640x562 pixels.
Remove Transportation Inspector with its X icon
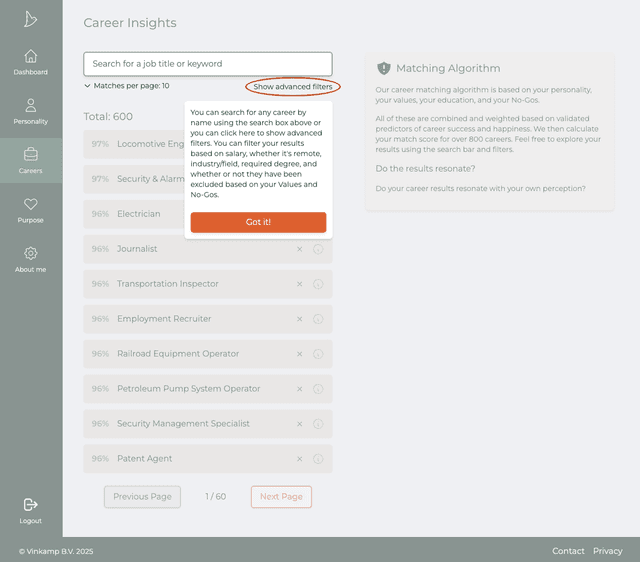click(300, 284)
